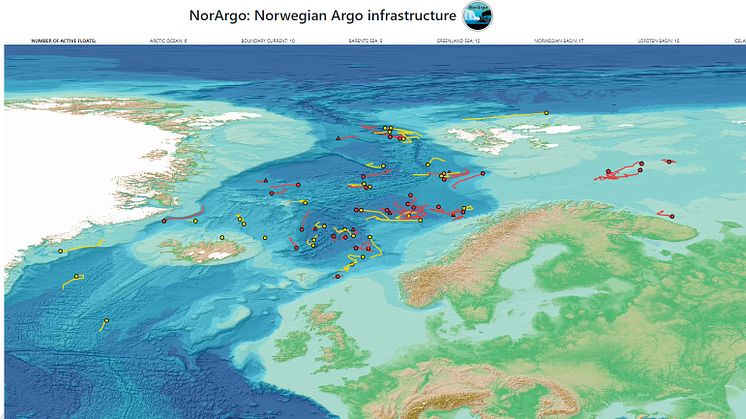Pick the southernmost yellow float in the Atlantic
The height and width of the screenshot is (419, 746).
pyautogui.click(x=106, y=321)
